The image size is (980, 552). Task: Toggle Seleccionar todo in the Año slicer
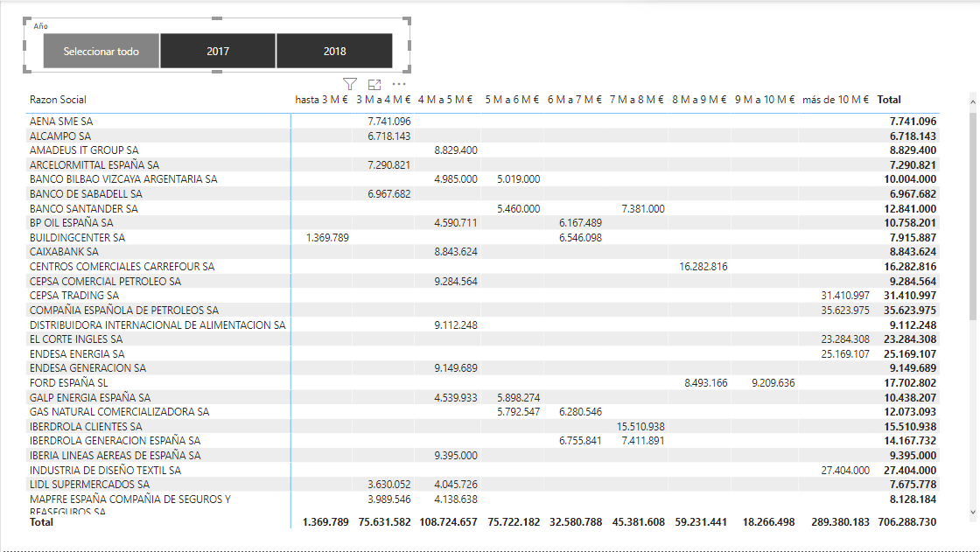[100, 51]
